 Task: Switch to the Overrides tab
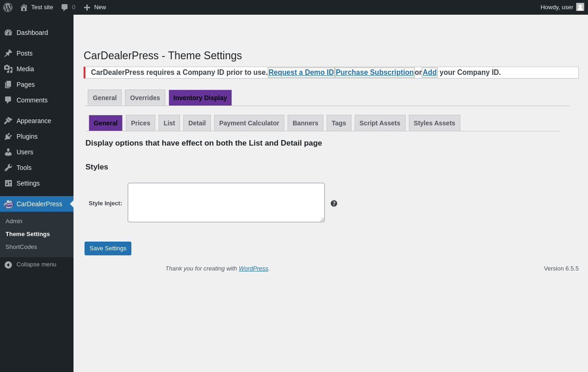145,98
